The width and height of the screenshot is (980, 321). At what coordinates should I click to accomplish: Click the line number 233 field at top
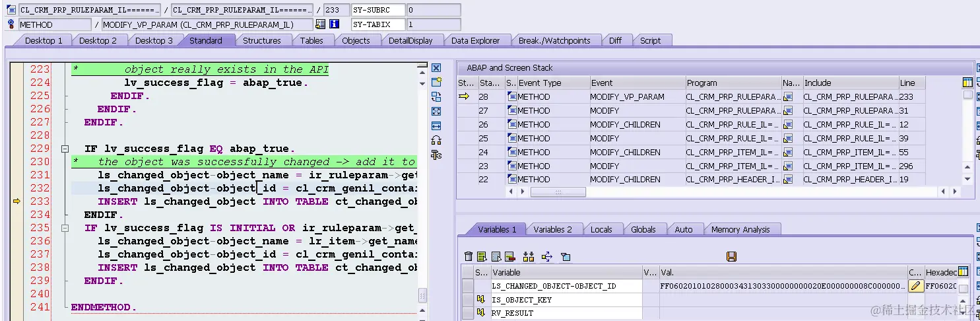(337, 10)
